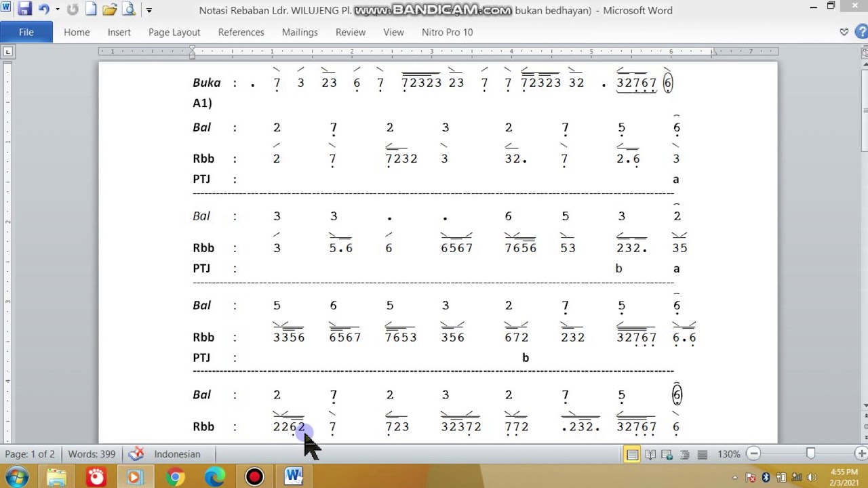The width and height of the screenshot is (868, 488).
Task: Click the 'A1)' section label
Action: [x=202, y=103]
